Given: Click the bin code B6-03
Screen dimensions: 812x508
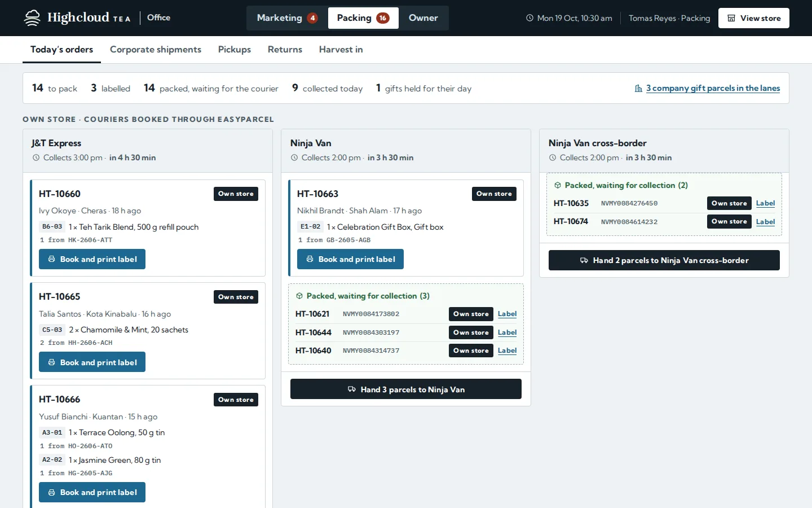Looking at the screenshot, I should pyautogui.click(x=52, y=227).
